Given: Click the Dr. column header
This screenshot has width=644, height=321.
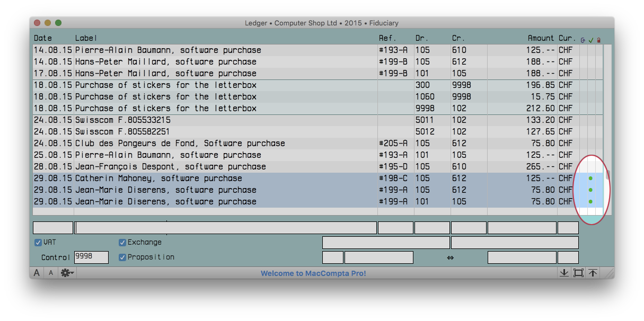Looking at the screenshot, I should click(x=422, y=38).
